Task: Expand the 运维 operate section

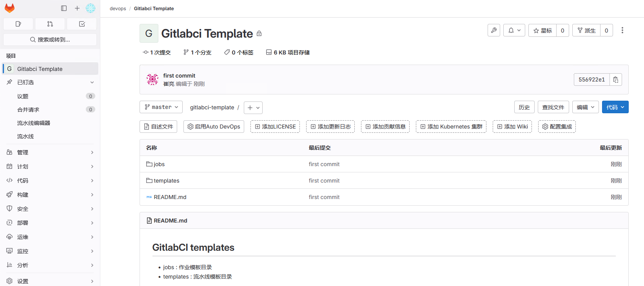Action: click(x=50, y=237)
